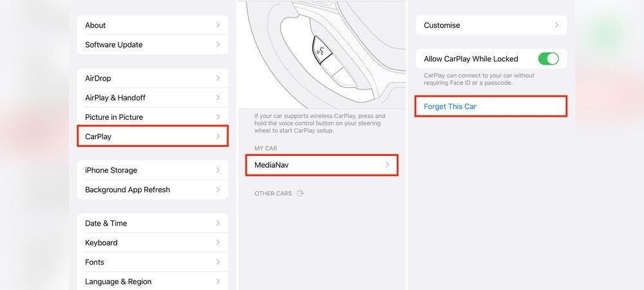
Task: Open Date & Time settings
Action: tap(153, 223)
